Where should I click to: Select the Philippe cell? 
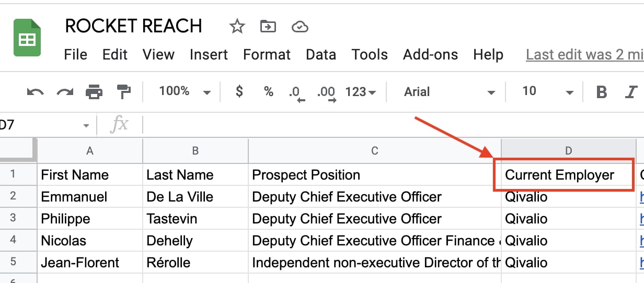90,218
